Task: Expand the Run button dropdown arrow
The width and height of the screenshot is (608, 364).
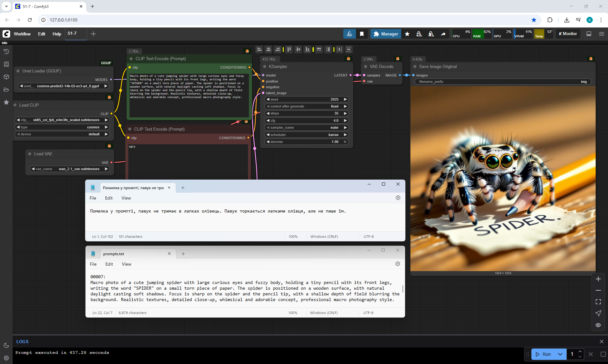Action: 560,354
